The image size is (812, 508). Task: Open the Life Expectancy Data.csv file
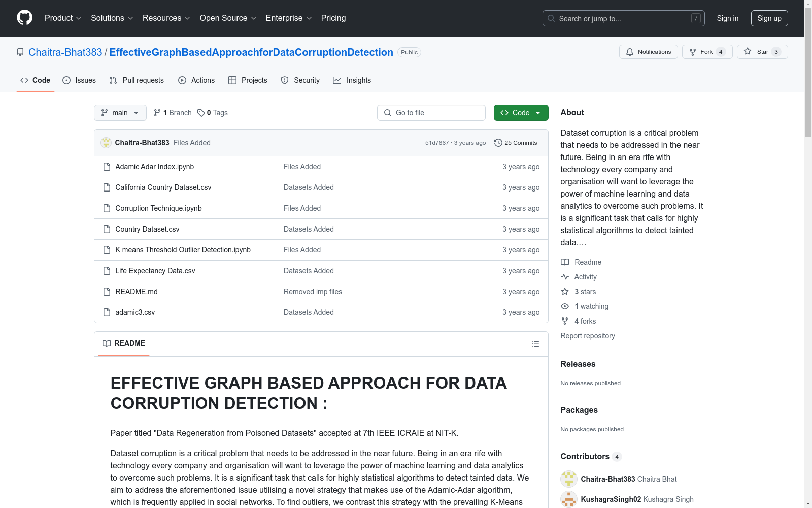pos(155,271)
